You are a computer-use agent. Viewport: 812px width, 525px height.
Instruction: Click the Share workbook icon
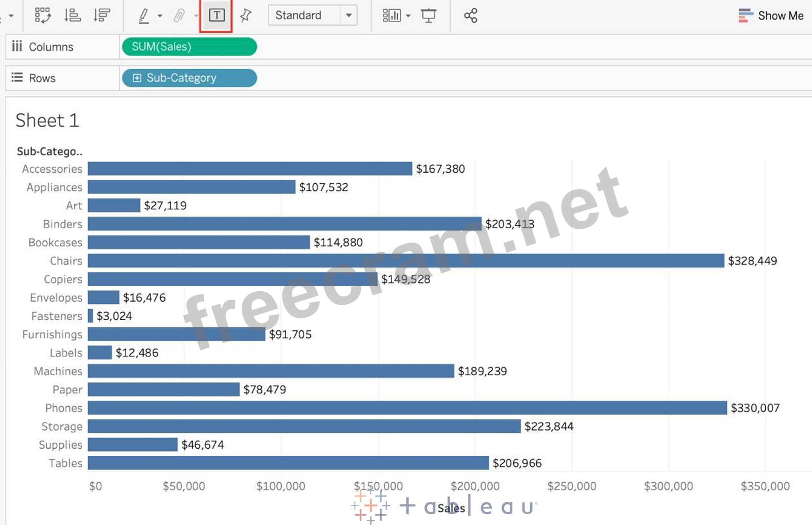point(470,15)
